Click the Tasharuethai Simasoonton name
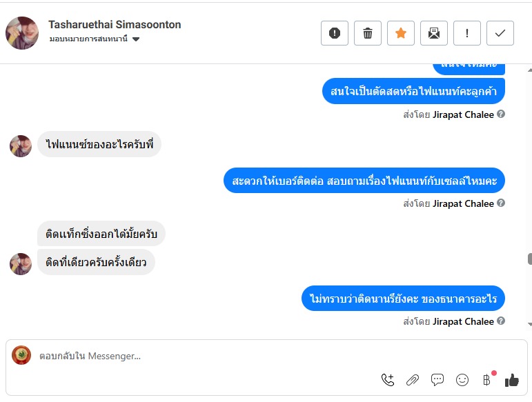 (115, 24)
